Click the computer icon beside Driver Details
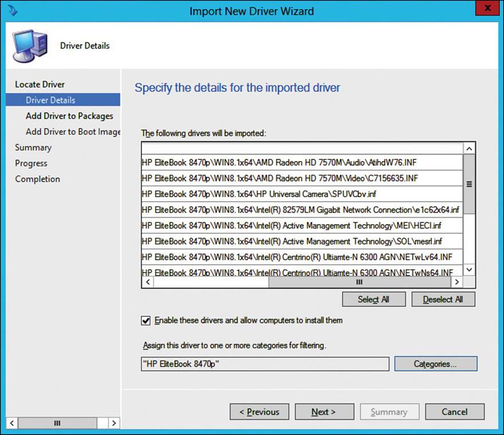 (x=30, y=46)
